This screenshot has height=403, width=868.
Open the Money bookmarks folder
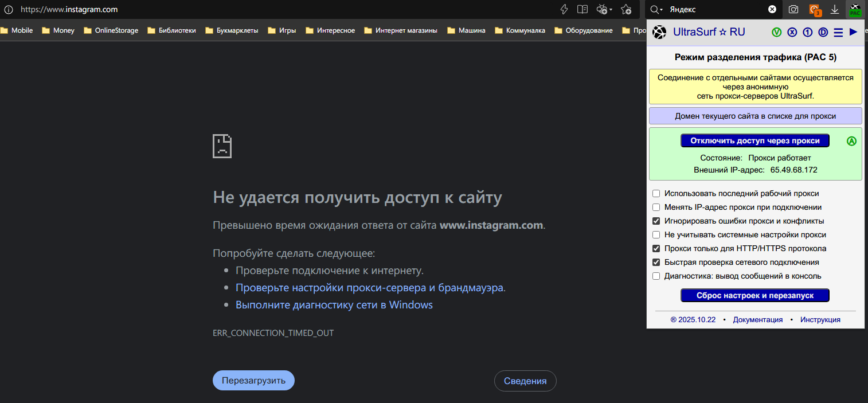pos(58,30)
